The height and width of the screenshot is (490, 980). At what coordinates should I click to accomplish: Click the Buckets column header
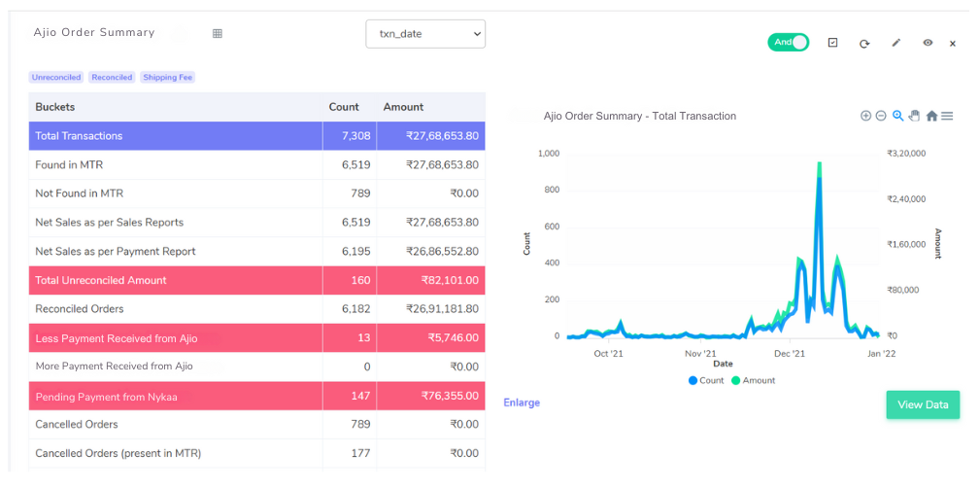(55, 107)
